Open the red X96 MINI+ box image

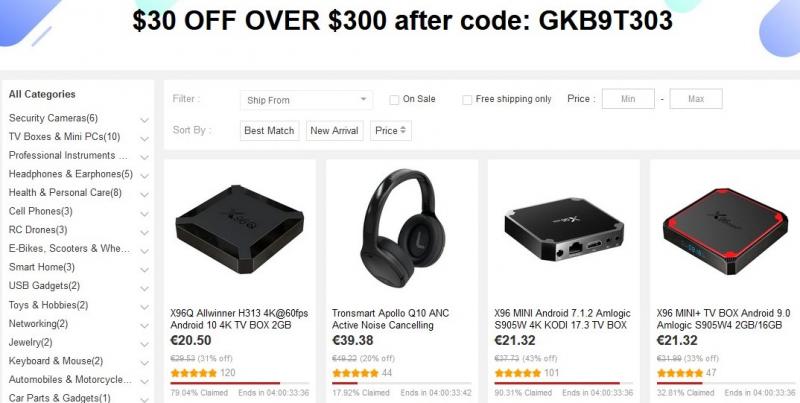(x=725, y=231)
